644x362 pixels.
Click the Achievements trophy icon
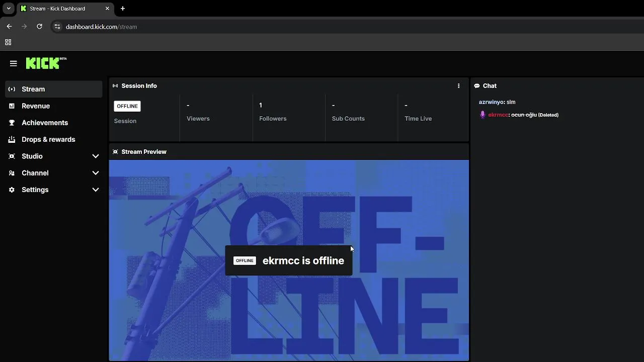12,123
